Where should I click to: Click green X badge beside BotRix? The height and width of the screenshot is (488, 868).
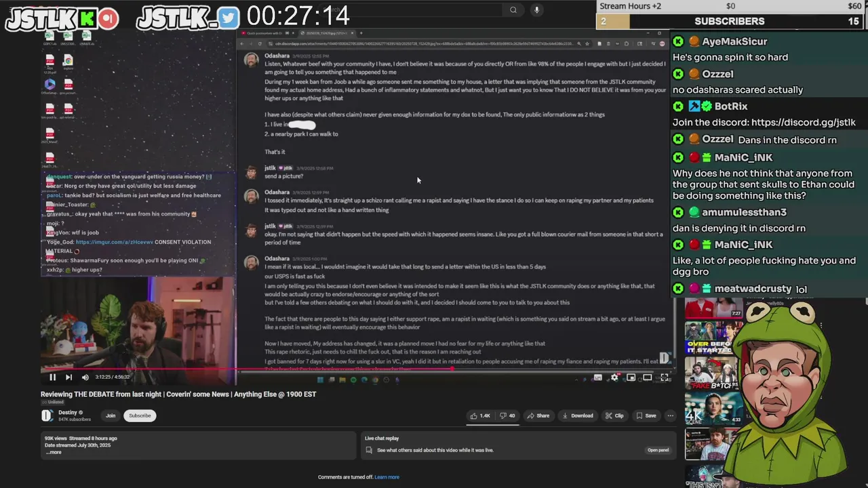pos(678,106)
